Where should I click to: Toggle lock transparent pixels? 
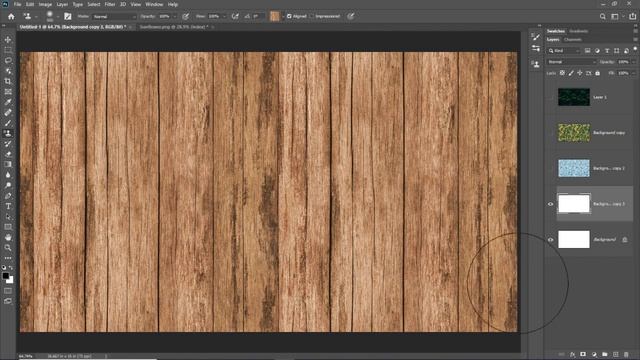[x=562, y=73]
